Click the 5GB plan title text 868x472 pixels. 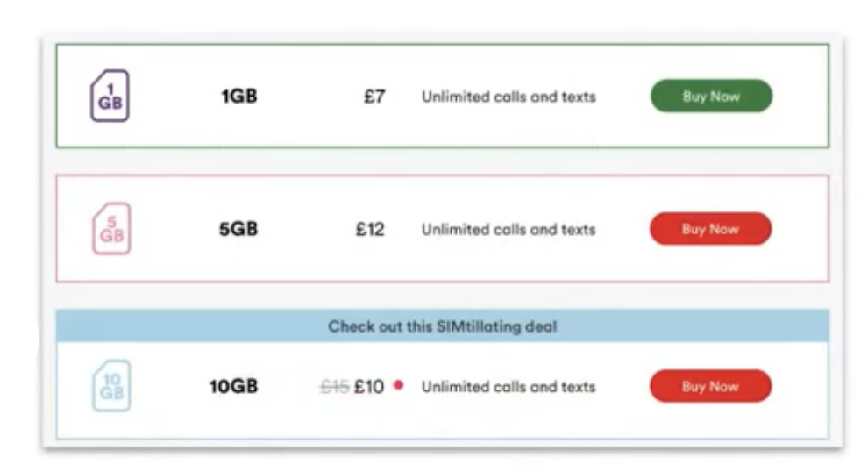[x=238, y=229]
